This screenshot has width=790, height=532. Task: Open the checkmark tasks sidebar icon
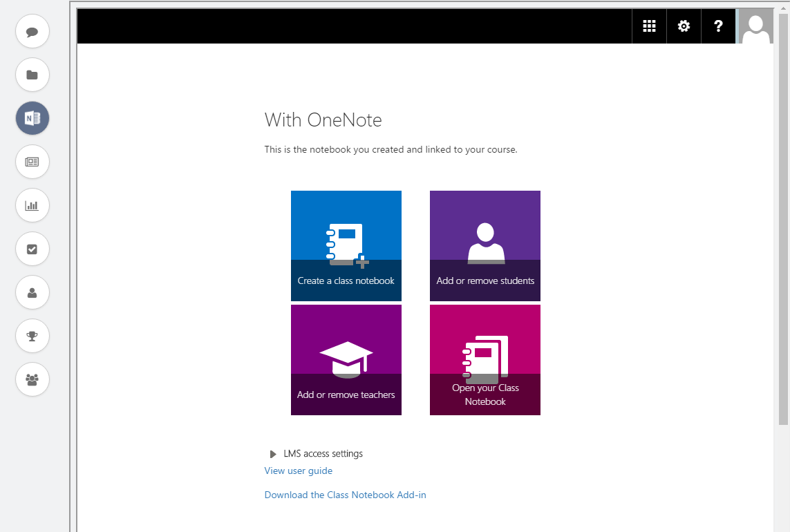click(x=32, y=249)
